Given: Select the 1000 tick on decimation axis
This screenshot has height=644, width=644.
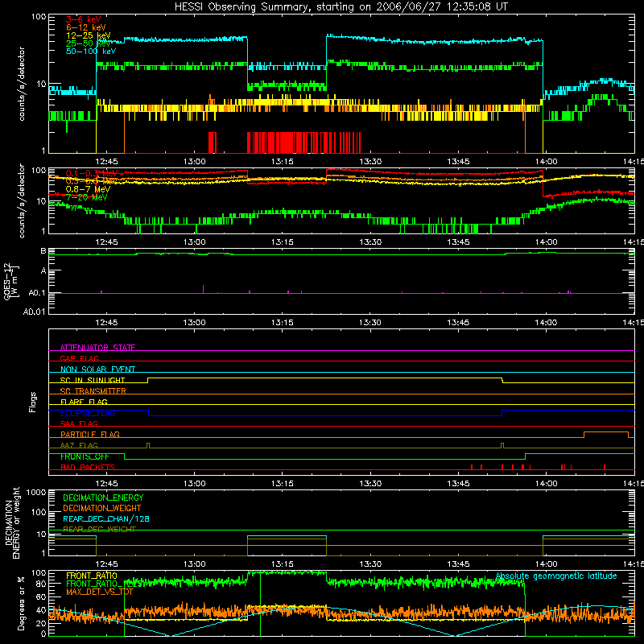Looking at the screenshot, I should pos(36,493).
